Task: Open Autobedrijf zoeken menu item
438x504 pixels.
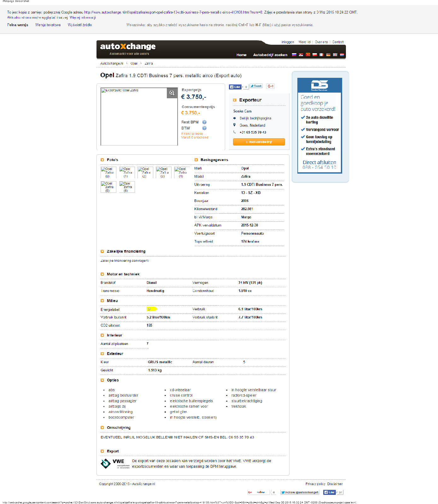Action: pos(270,55)
